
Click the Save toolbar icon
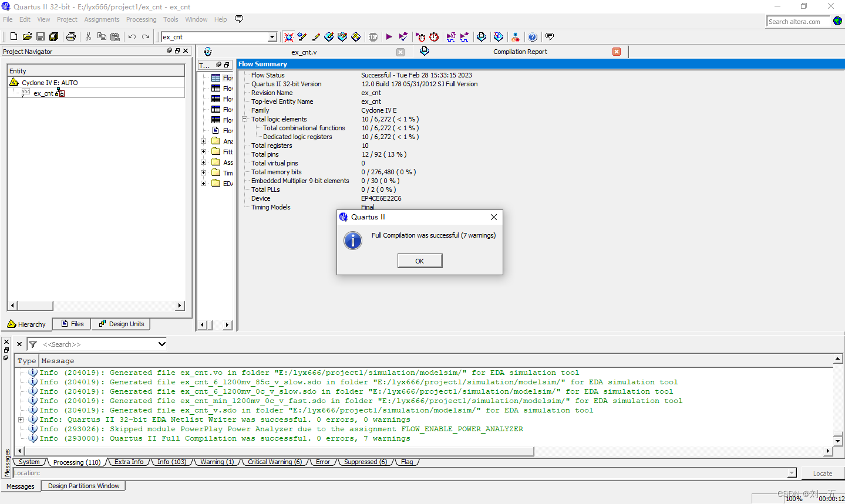(x=41, y=36)
